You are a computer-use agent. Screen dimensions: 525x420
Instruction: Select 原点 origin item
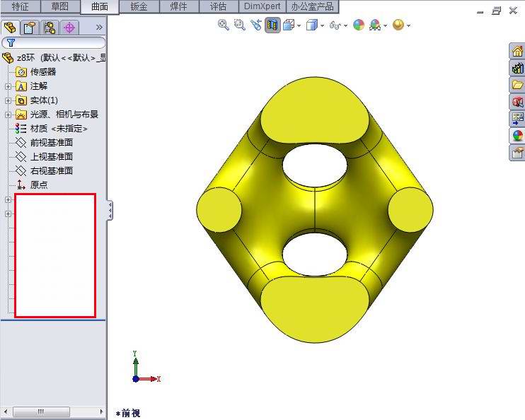[x=39, y=185]
